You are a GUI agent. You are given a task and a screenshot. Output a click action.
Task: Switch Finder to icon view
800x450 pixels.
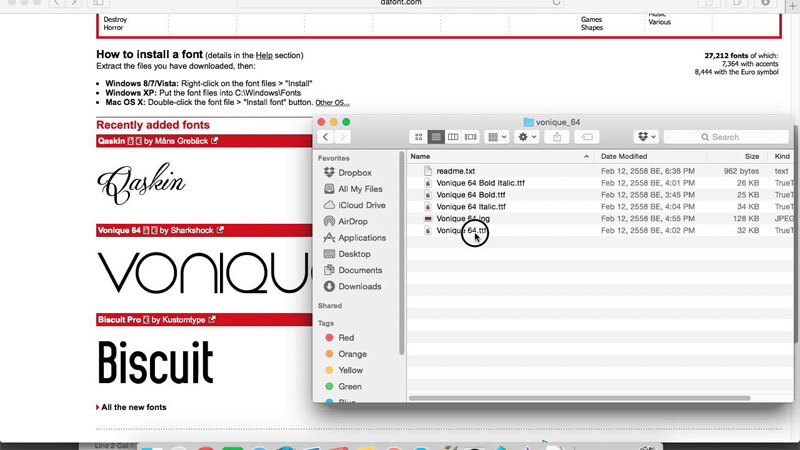[x=419, y=137]
